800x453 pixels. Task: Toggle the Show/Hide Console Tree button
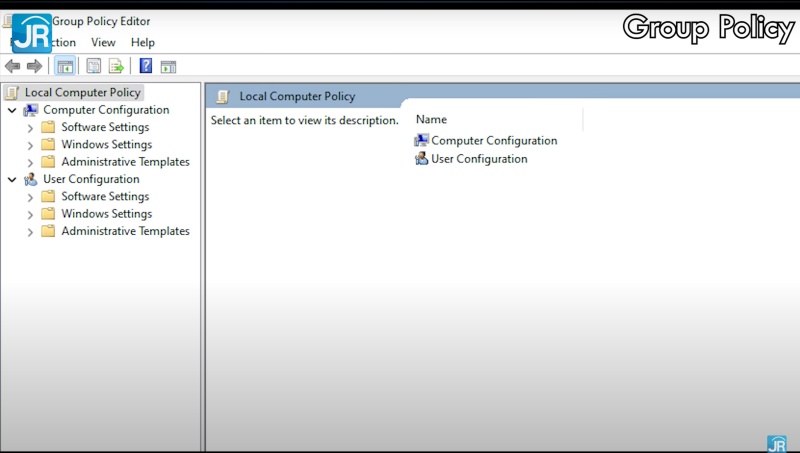coord(64,66)
